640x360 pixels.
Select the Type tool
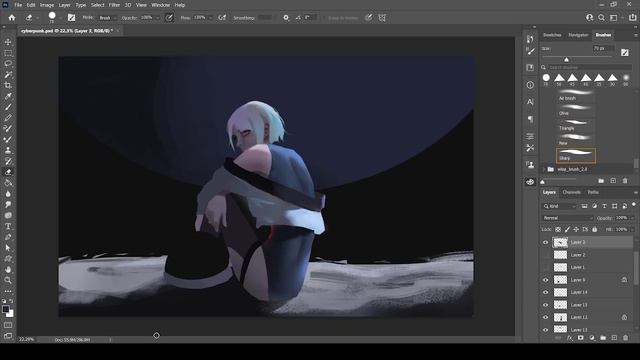(x=8, y=226)
